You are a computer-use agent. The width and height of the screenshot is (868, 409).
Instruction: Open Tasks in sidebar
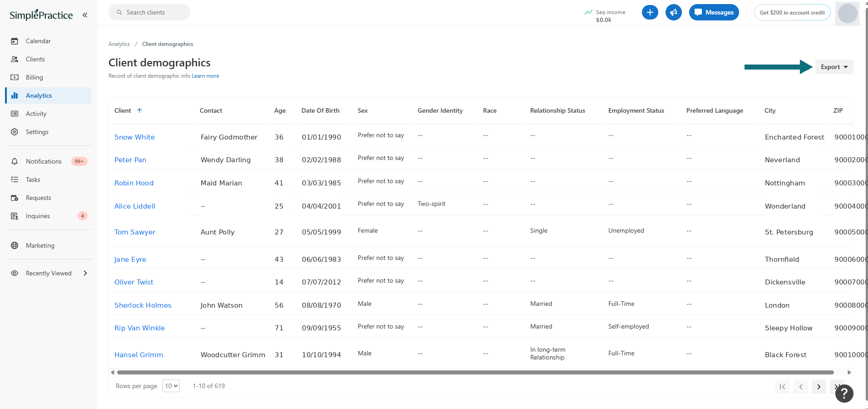coord(49,180)
